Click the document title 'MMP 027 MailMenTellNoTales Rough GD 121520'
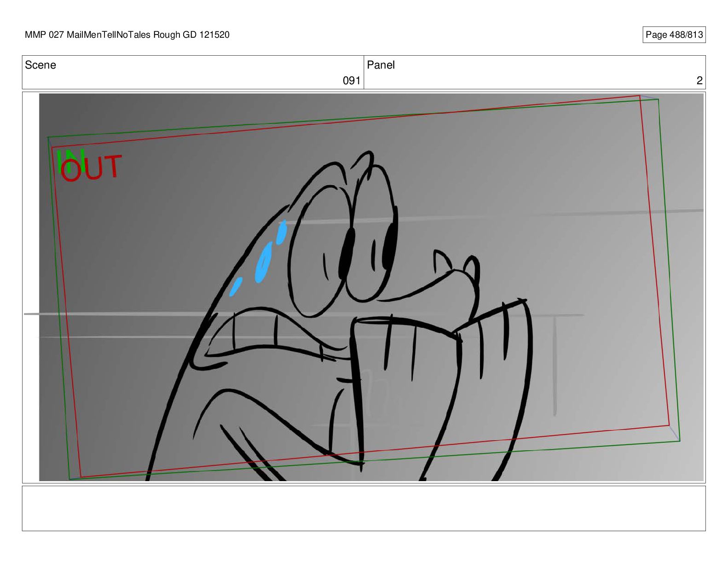728x564 pixels. click(127, 35)
